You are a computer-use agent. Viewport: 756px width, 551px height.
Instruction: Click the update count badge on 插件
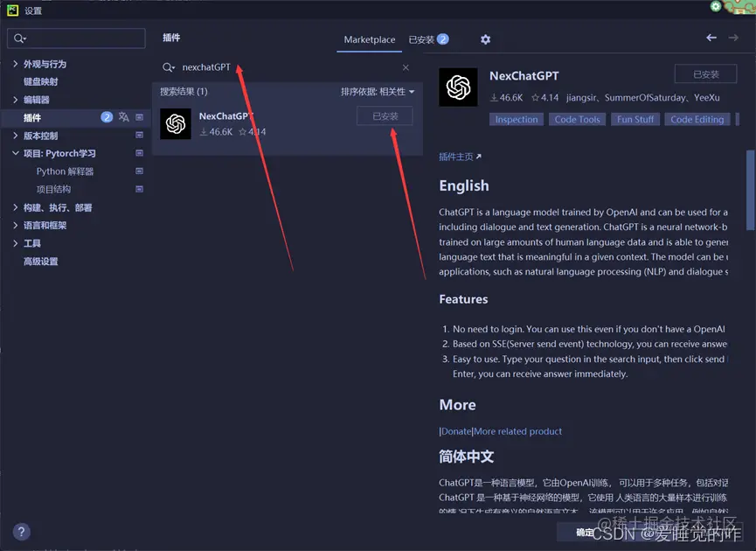pyautogui.click(x=107, y=117)
